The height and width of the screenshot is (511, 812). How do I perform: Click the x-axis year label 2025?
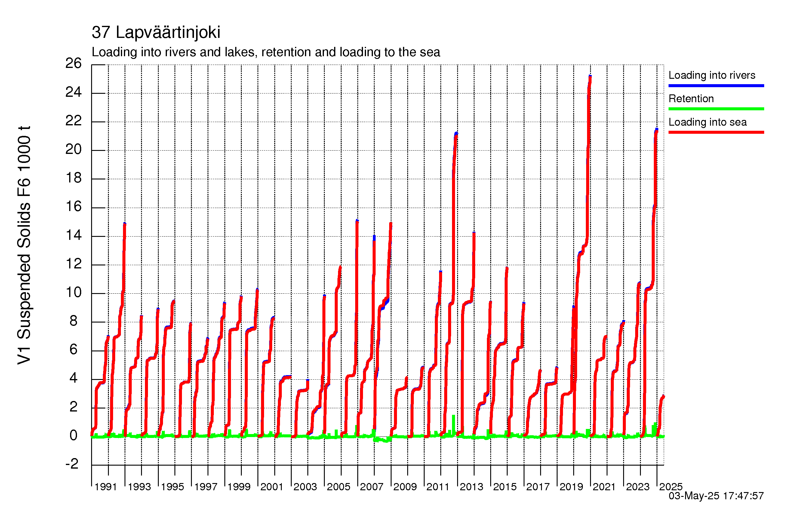pyautogui.click(x=671, y=487)
